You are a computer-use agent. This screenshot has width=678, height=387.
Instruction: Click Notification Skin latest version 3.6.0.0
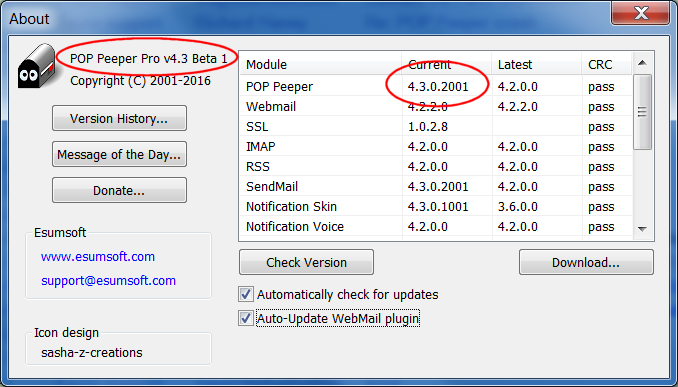pos(518,206)
